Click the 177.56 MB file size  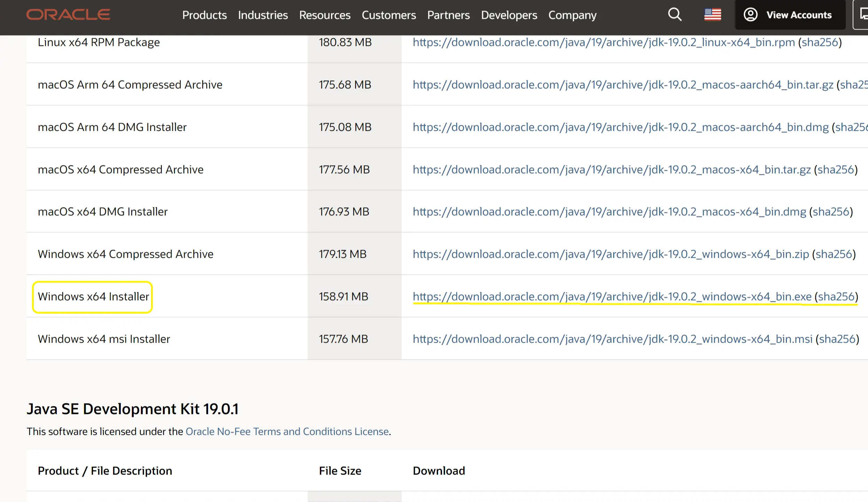pos(344,169)
